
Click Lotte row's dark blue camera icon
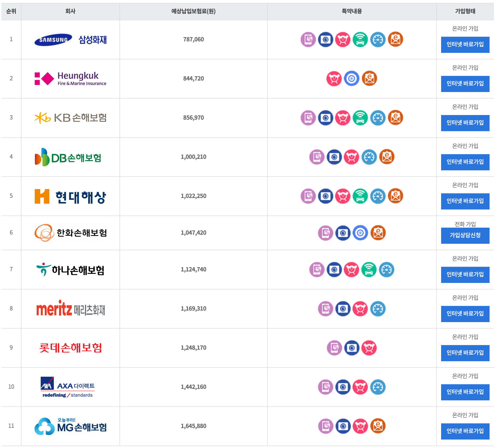coord(352,348)
